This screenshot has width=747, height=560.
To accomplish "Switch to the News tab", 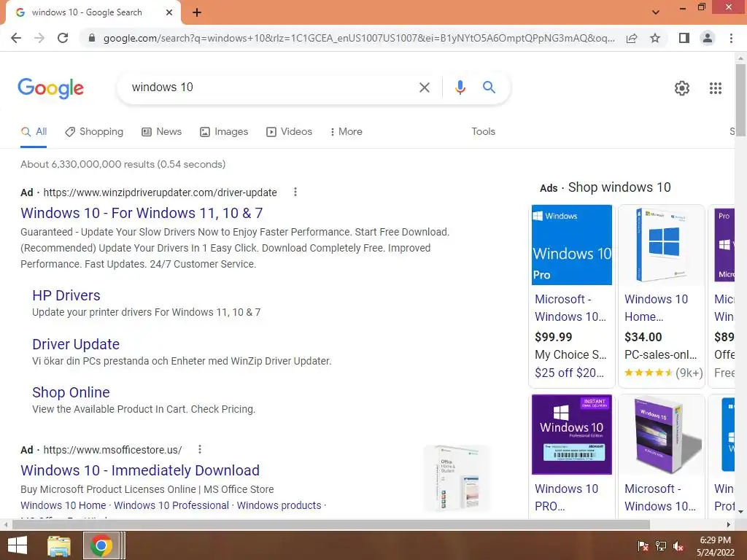I will click(x=162, y=132).
